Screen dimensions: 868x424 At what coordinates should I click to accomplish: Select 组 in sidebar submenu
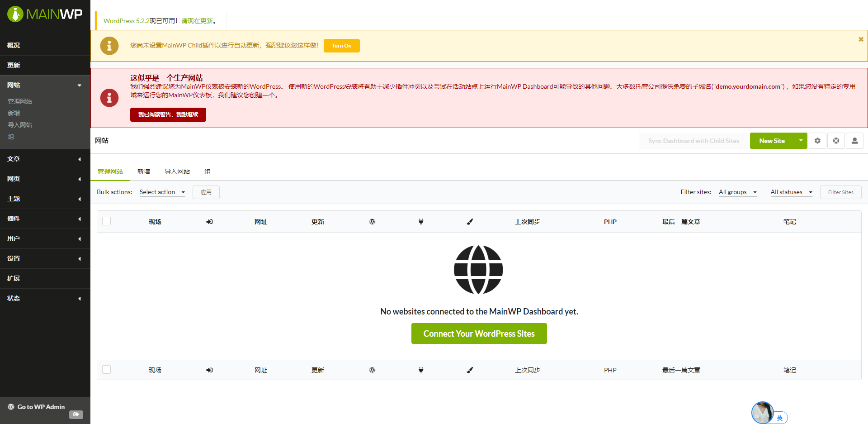click(11, 137)
